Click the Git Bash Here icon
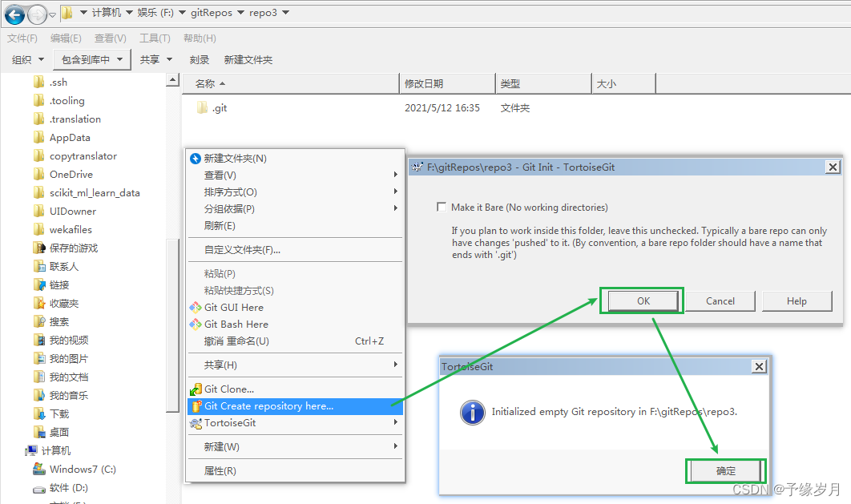Viewport: 851px width, 504px height. (196, 325)
